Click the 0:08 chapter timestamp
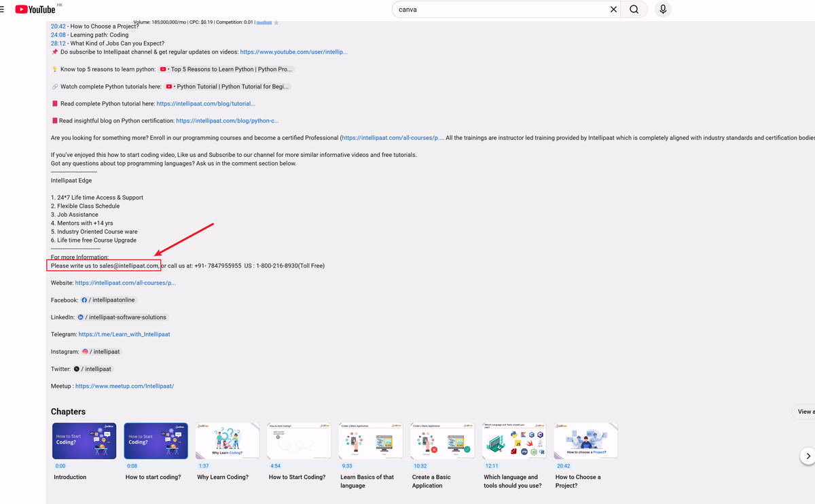This screenshot has width=815, height=504. [132, 467]
